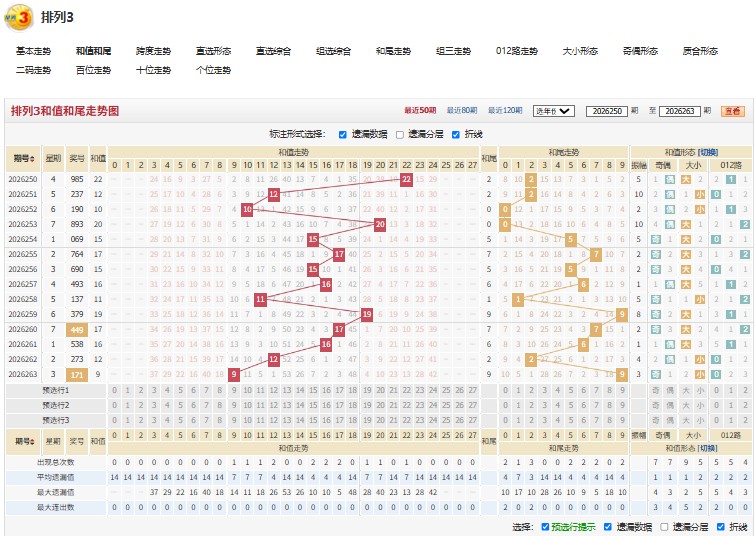Click red ball 9 in row 2026263
The height and width of the screenshot is (536, 756).
pyautogui.click(x=234, y=374)
